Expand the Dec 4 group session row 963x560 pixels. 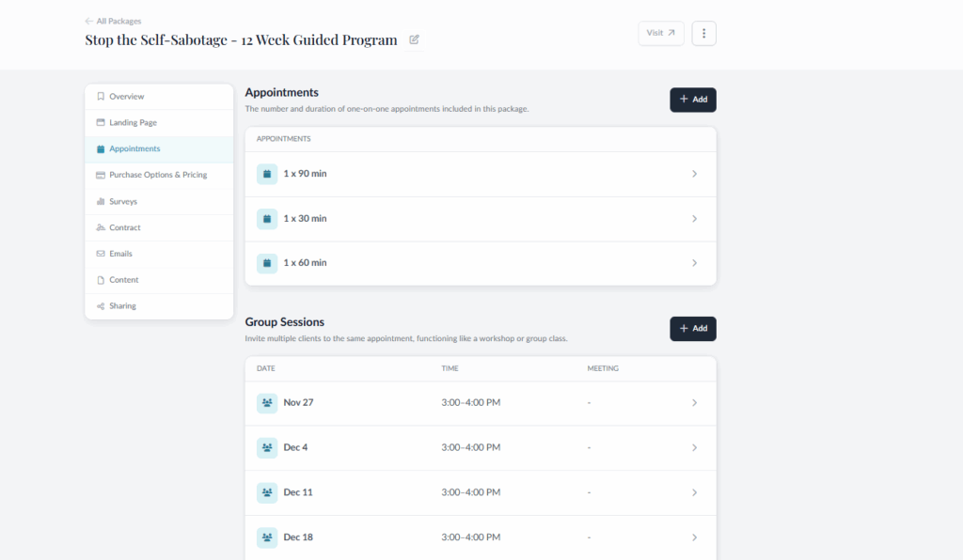coord(694,447)
